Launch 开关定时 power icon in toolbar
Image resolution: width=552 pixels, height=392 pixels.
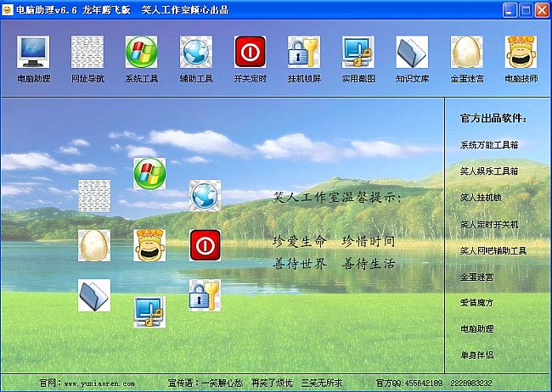click(x=250, y=52)
